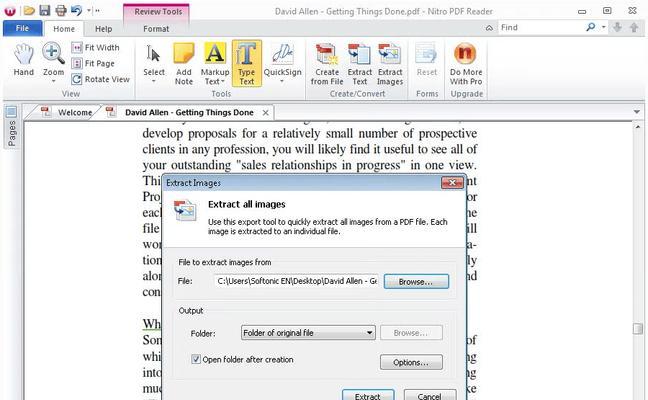The height and width of the screenshot is (400, 648).
Task: Click the Extract button
Action: [368, 395]
